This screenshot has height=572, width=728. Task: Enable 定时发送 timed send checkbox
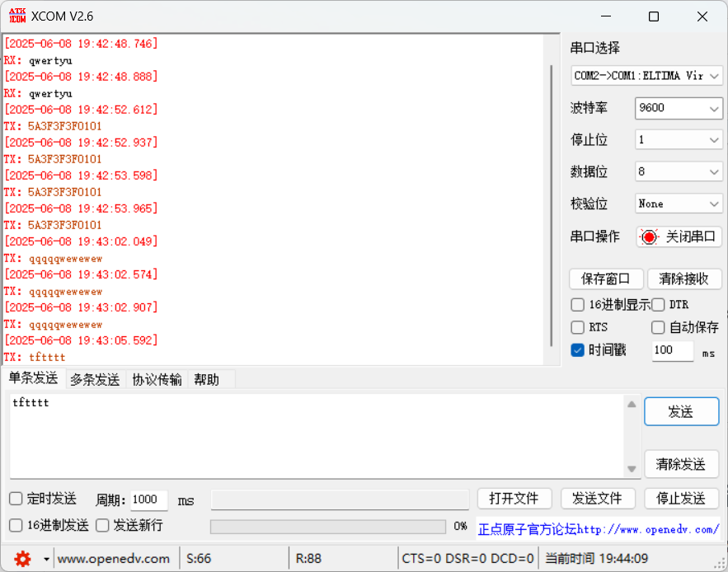click(16, 499)
